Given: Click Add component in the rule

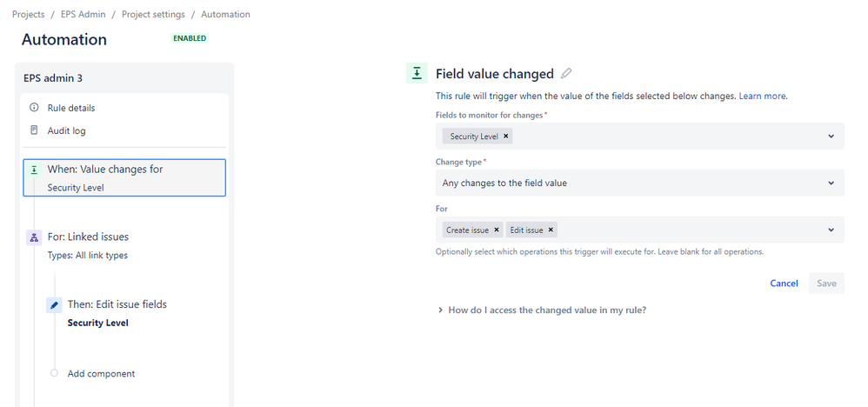Looking at the screenshot, I should [x=101, y=374].
